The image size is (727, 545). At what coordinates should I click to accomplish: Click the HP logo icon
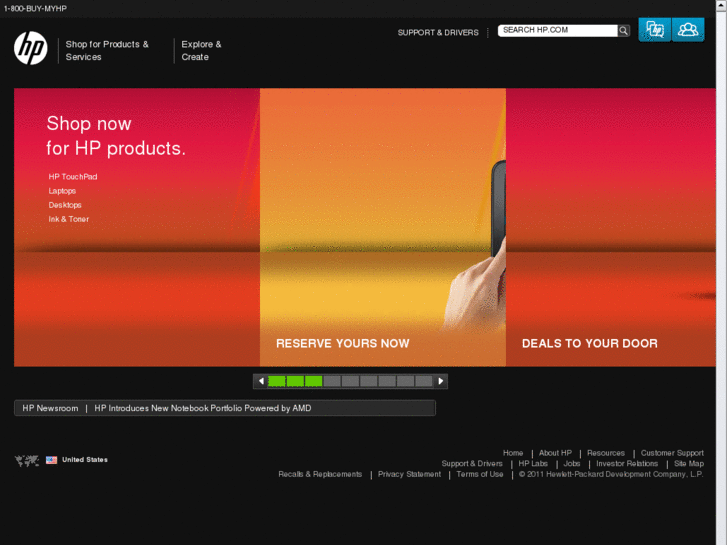tap(31, 48)
